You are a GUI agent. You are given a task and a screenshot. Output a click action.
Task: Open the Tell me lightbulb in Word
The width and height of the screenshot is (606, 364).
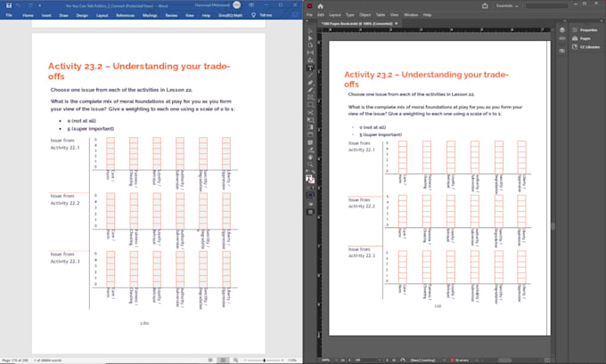[x=253, y=15]
